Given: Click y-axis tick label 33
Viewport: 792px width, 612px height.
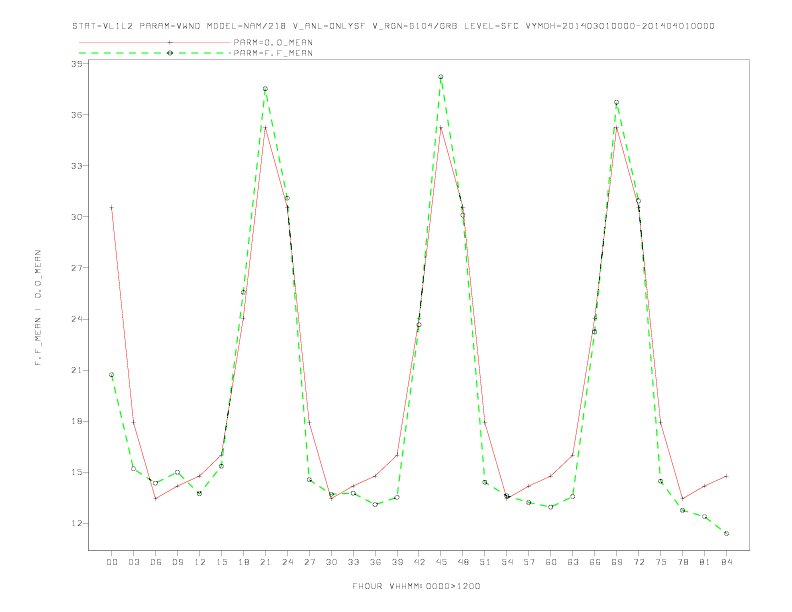Looking at the screenshot, I should [77, 166].
